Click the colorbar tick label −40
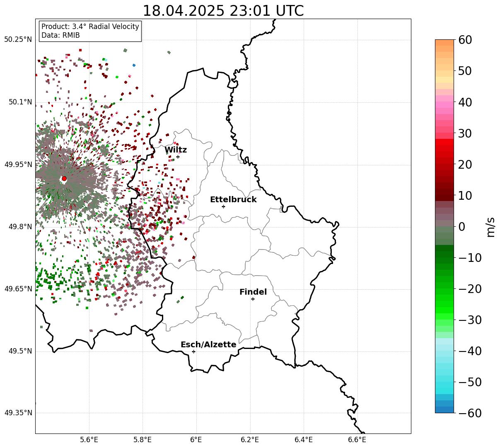The width and height of the screenshot is (500, 448). pyautogui.click(x=470, y=351)
